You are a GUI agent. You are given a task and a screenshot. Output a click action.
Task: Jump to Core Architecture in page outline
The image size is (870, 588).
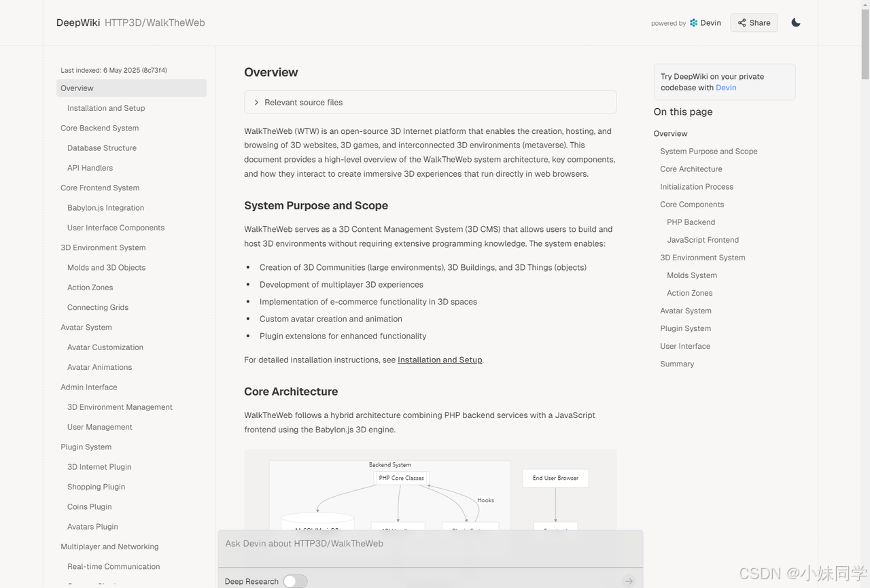click(x=691, y=169)
